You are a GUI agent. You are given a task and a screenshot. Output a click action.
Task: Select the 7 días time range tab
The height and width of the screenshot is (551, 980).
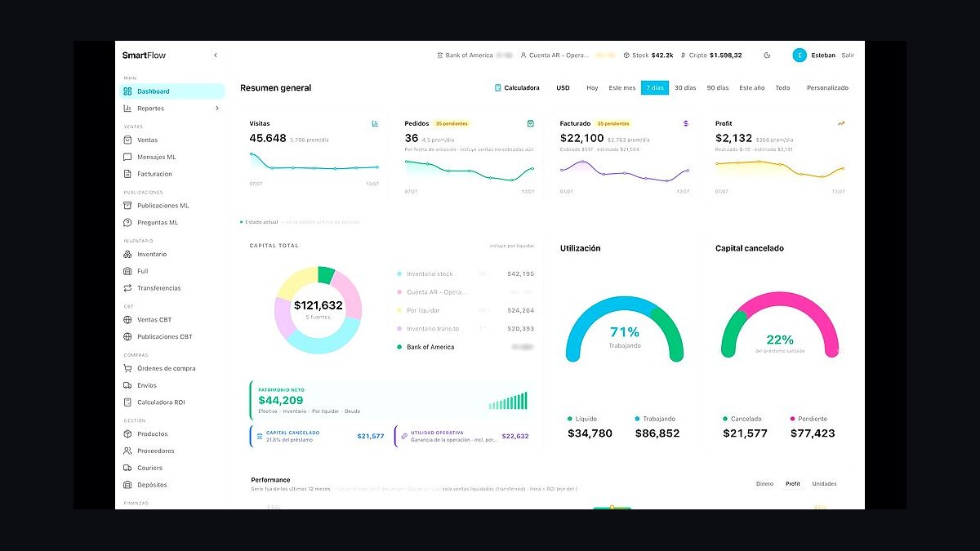coord(655,88)
